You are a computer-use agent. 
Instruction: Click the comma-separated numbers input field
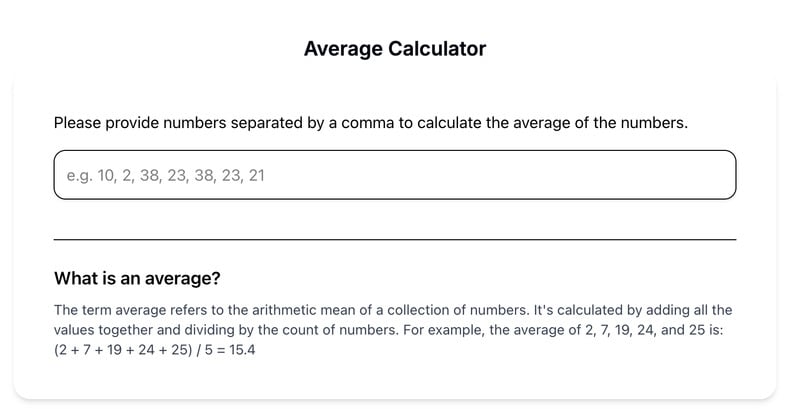pyautogui.click(x=394, y=175)
